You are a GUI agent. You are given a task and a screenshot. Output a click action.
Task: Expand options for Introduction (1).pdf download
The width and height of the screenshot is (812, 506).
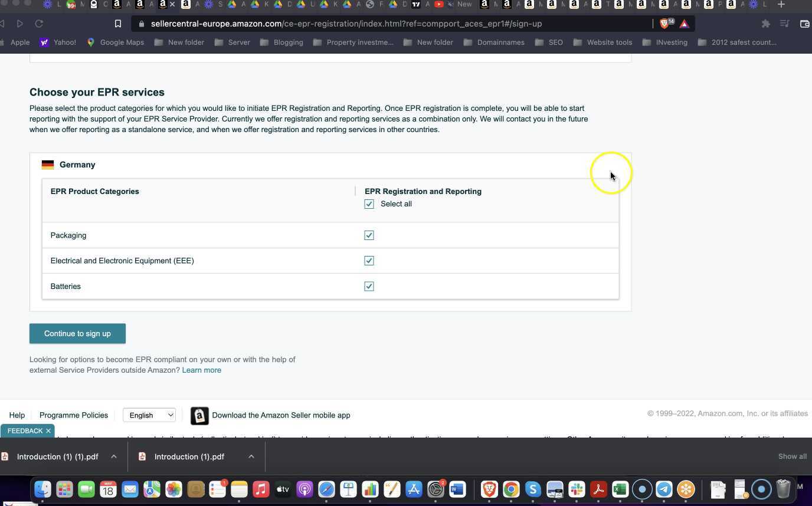pos(251,456)
